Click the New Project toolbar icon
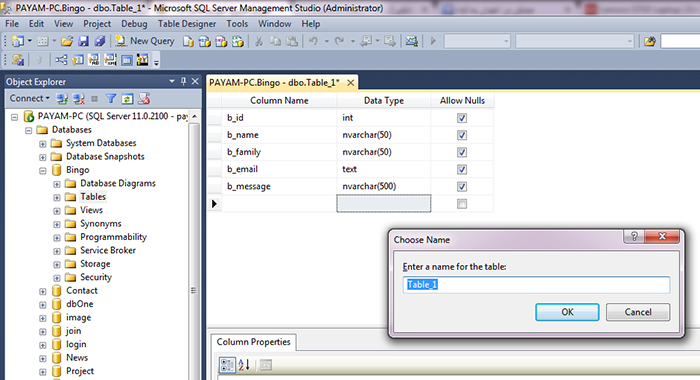Image resolution: width=700 pixels, height=380 pixels. tap(18, 41)
